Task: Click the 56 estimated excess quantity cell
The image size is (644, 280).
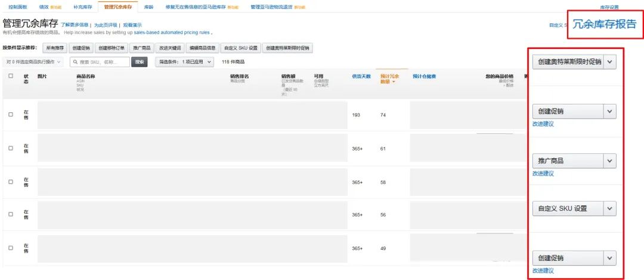Action: click(383, 214)
